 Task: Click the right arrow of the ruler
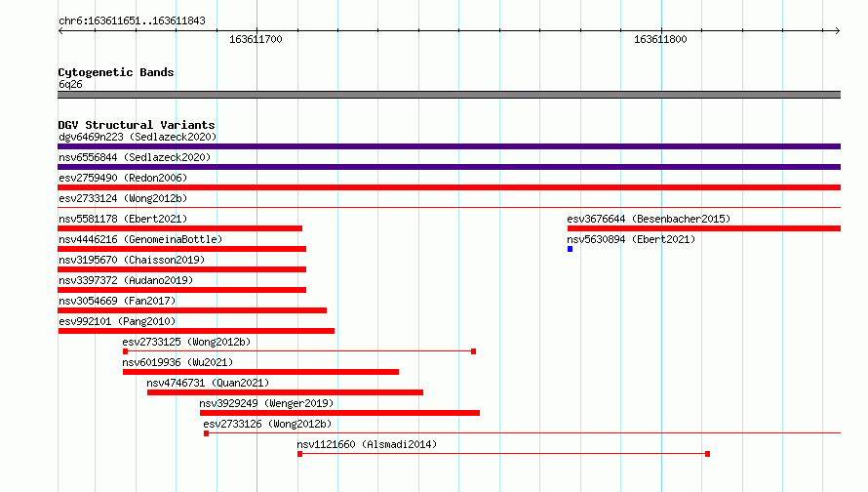point(838,31)
